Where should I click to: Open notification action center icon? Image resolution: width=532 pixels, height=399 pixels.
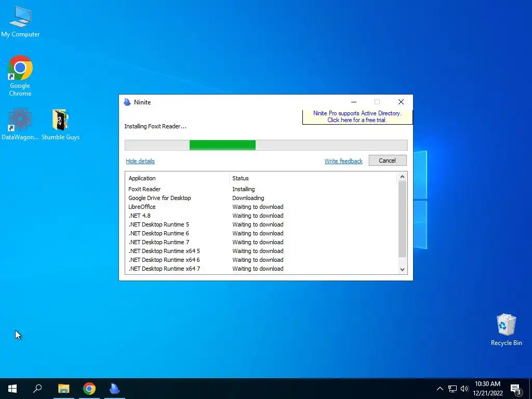(x=516, y=389)
